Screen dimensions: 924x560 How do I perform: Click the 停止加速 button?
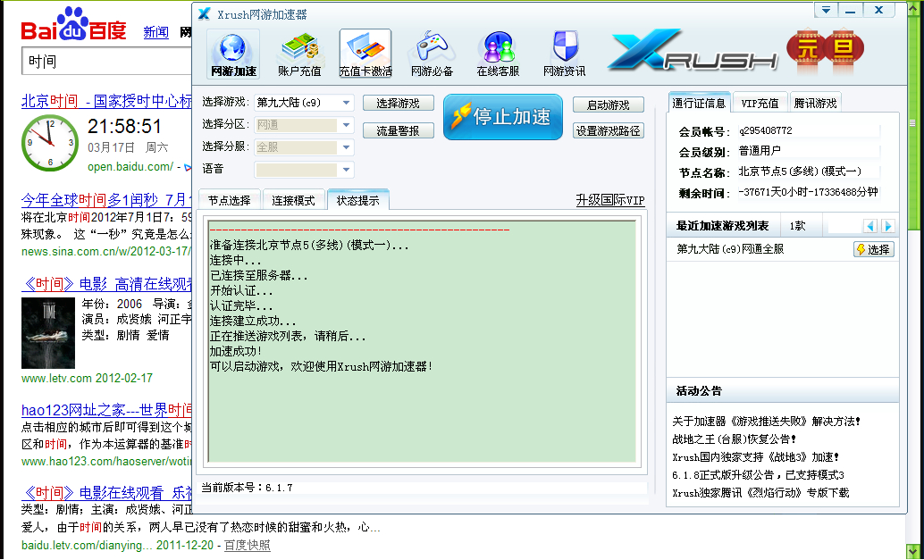[503, 117]
